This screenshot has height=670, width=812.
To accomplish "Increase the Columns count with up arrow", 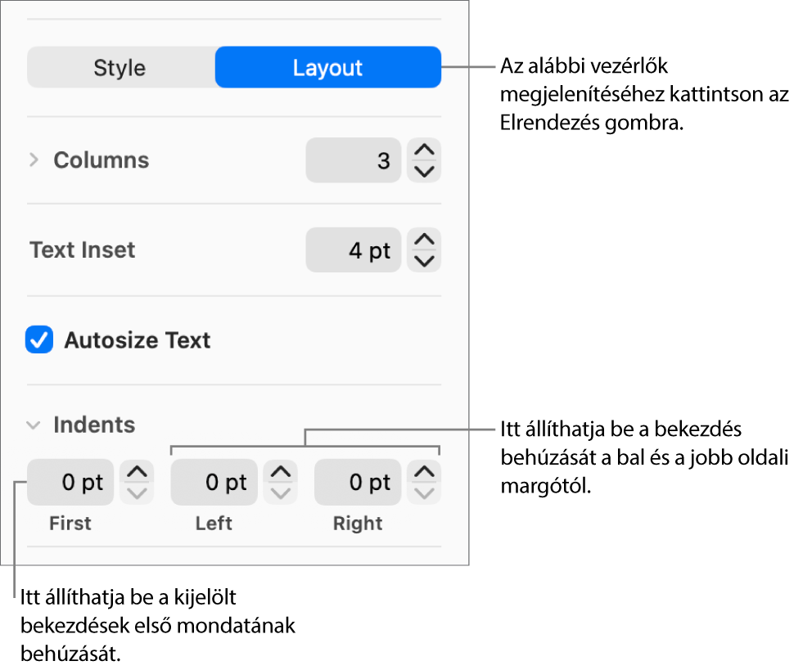I will pos(424,150).
